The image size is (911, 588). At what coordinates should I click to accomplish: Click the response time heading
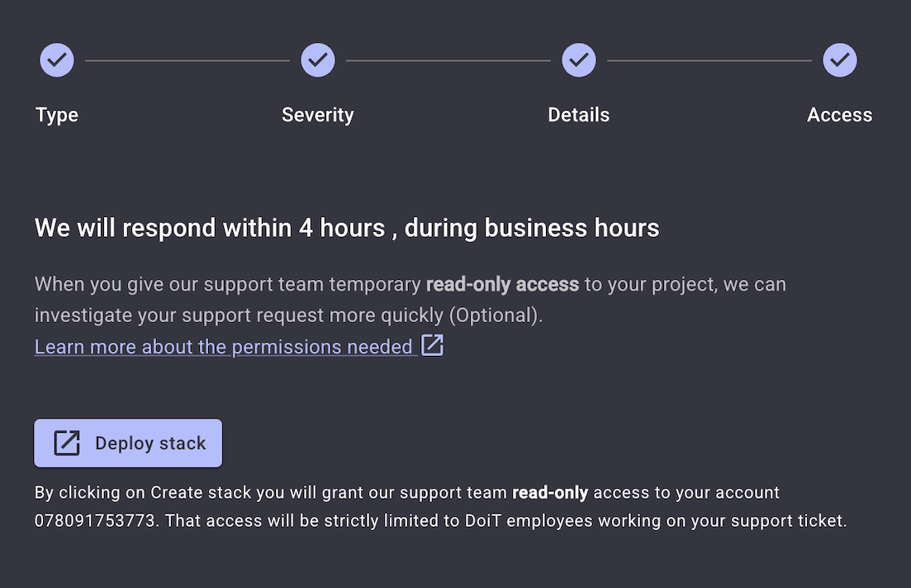(347, 228)
